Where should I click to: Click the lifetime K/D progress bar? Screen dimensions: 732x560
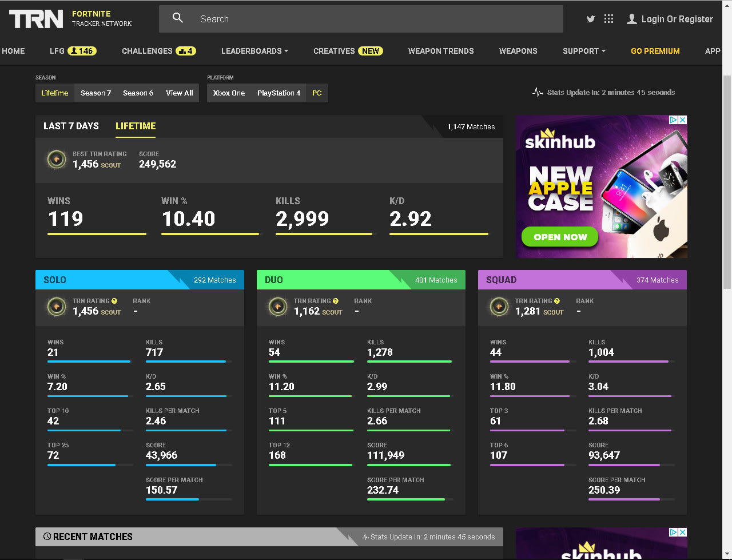439,234
